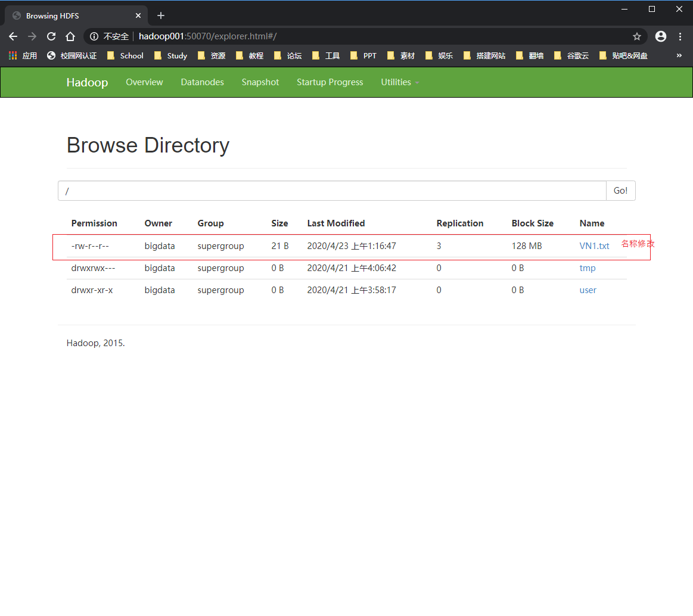Open the Overview nav item
Screen dimensions: 693x616
[144, 82]
